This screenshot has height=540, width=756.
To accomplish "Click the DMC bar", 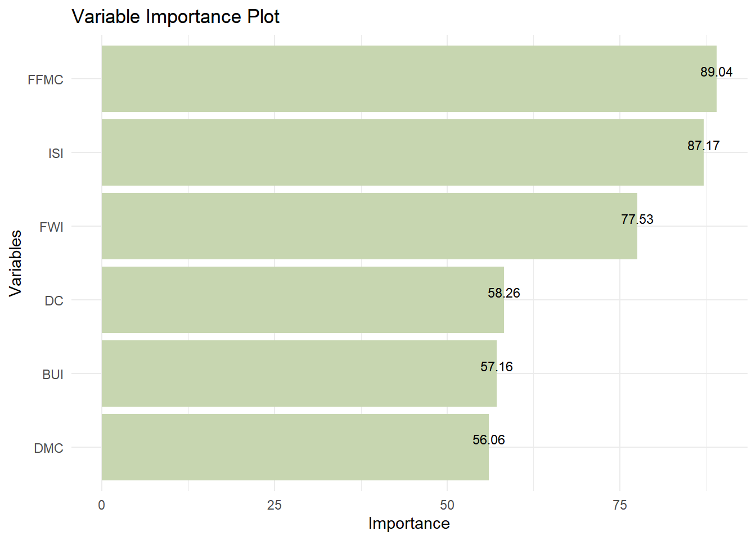I will click(x=292, y=447).
